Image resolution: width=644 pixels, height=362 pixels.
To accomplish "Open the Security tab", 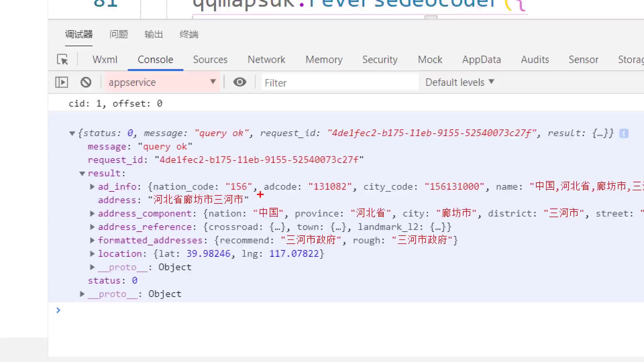I will point(380,60).
